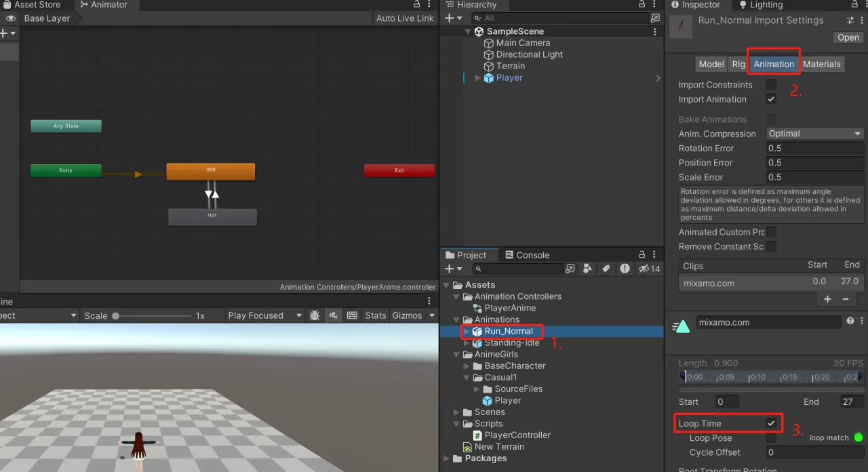
Task: Collapse SampleScene in Hierarchy
Action: pyautogui.click(x=468, y=31)
